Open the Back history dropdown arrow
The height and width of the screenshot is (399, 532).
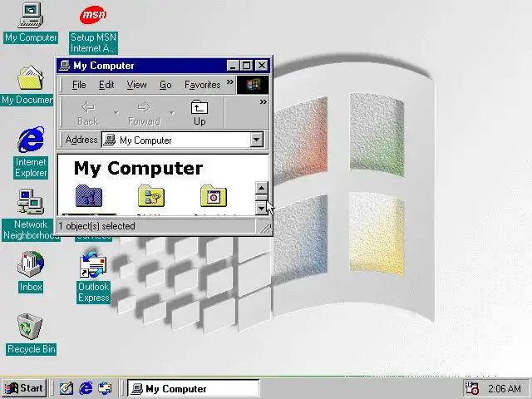coord(116,113)
